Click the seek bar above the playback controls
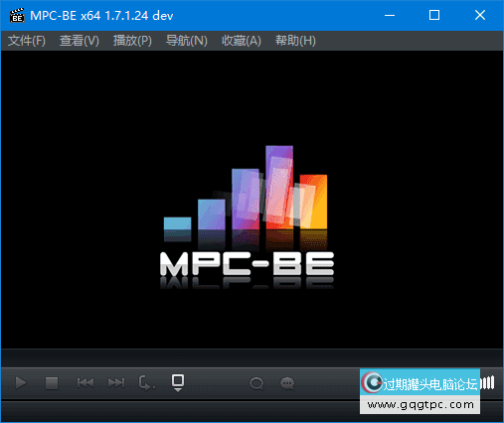The height and width of the screenshot is (423, 504). pyautogui.click(x=252, y=358)
